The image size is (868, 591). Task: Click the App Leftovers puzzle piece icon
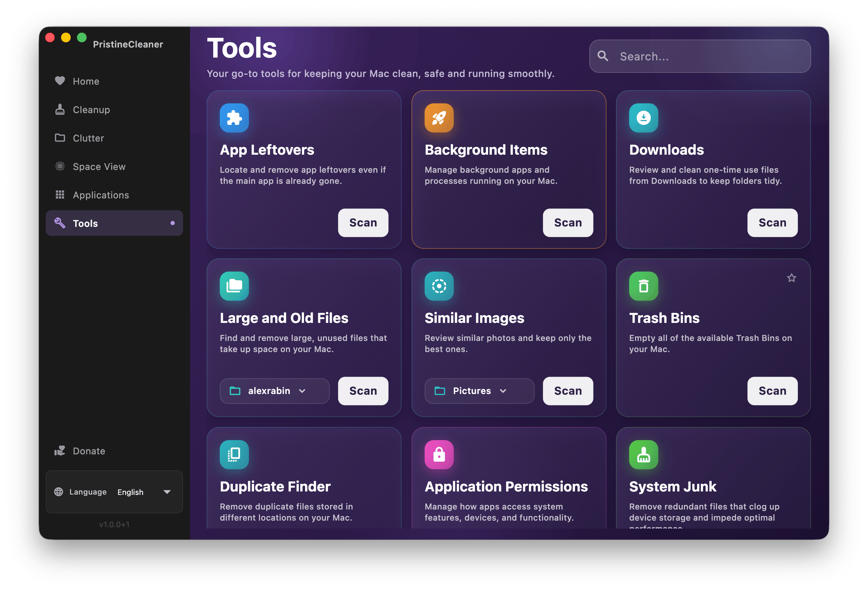(234, 118)
